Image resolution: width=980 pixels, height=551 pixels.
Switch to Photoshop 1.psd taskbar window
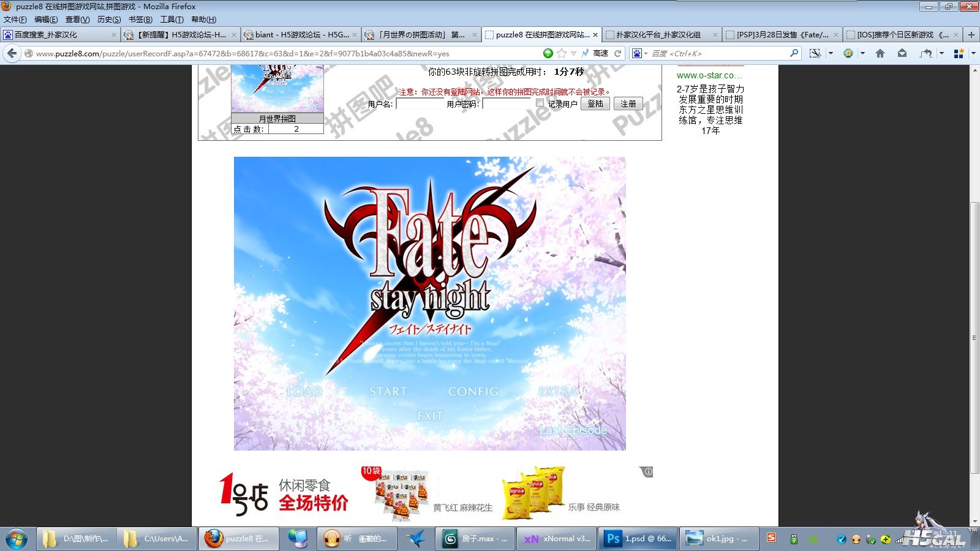click(639, 539)
